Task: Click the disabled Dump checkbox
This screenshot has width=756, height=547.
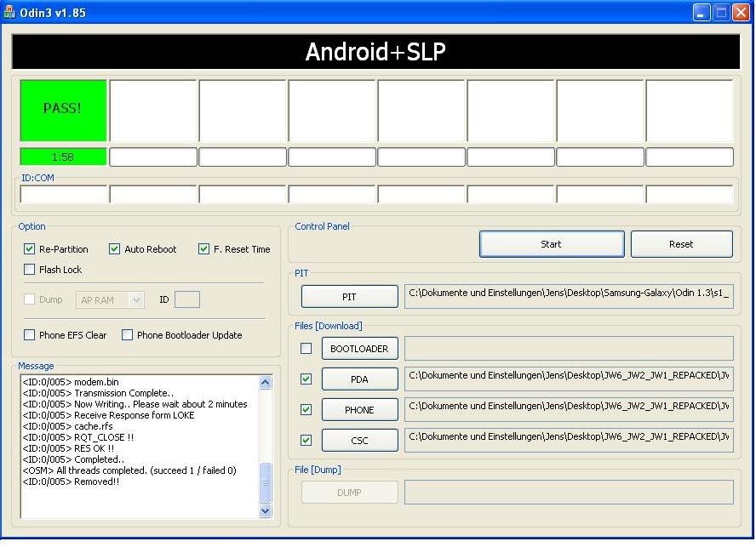Action: coord(30,299)
